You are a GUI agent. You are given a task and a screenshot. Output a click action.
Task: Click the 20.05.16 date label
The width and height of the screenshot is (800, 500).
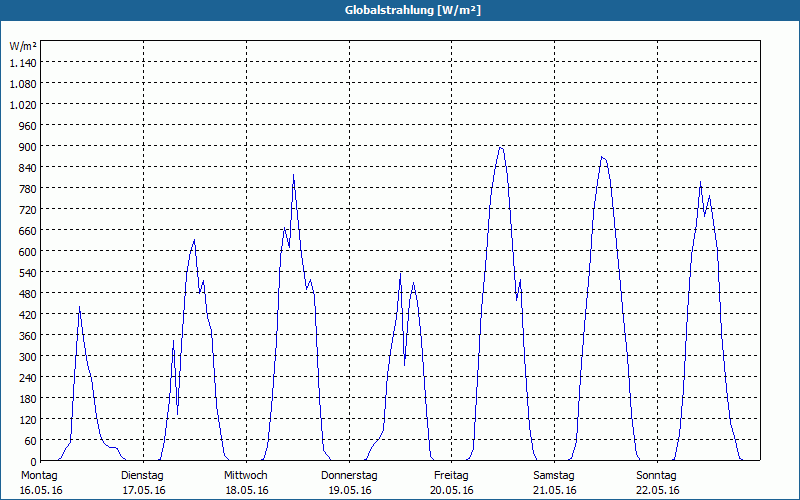tap(452, 490)
